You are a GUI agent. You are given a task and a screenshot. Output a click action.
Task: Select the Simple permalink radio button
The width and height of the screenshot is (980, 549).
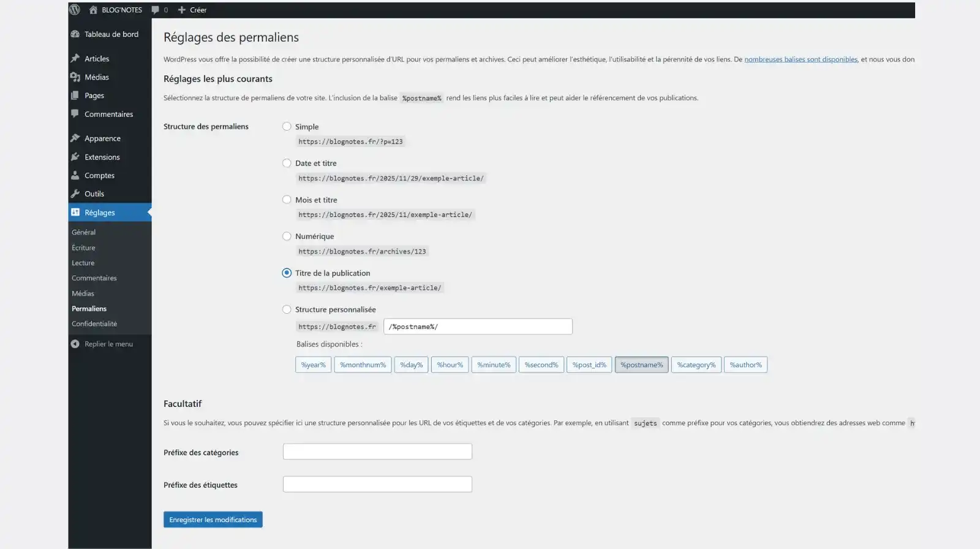click(x=287, y=126)
